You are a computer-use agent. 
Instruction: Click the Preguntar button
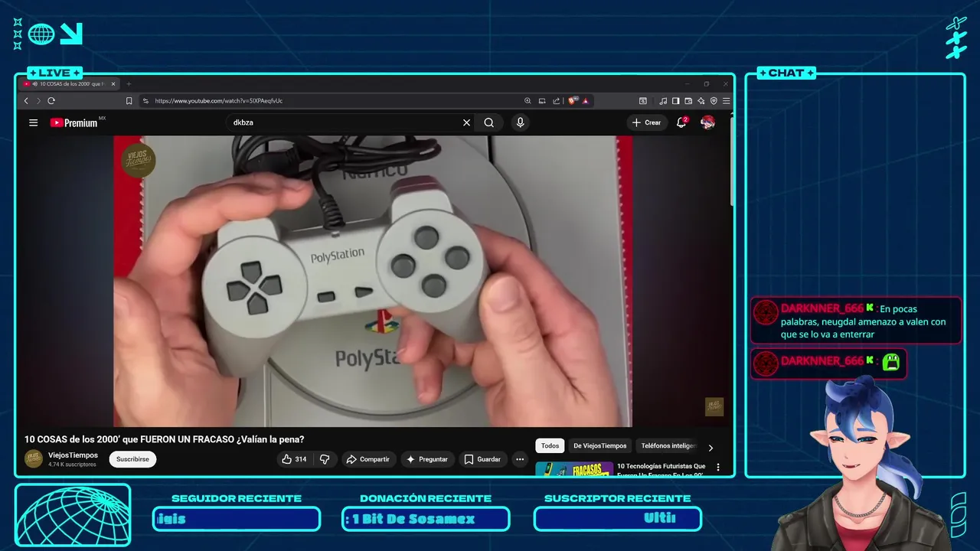(427, 459)
